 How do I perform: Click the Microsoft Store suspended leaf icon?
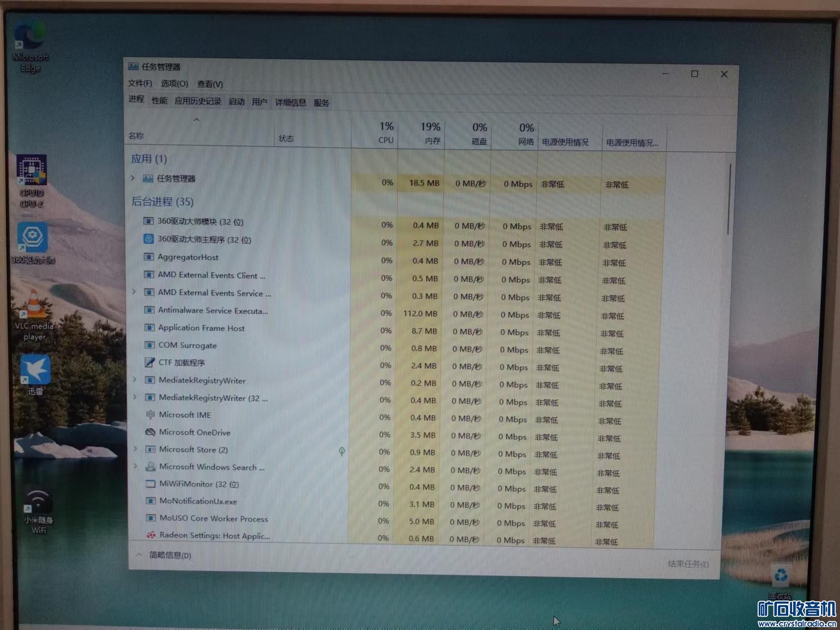pyautogui.click(x=342, y=451)
